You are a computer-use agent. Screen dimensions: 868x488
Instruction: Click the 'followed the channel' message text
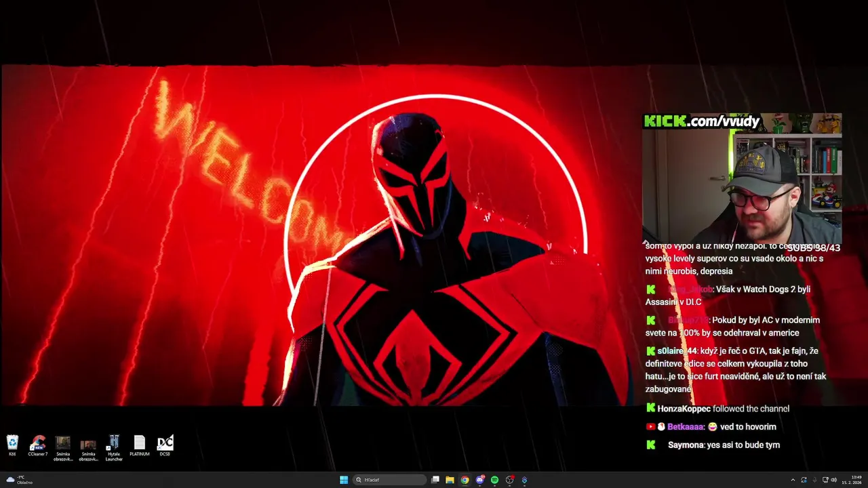(x=751, y=409)
